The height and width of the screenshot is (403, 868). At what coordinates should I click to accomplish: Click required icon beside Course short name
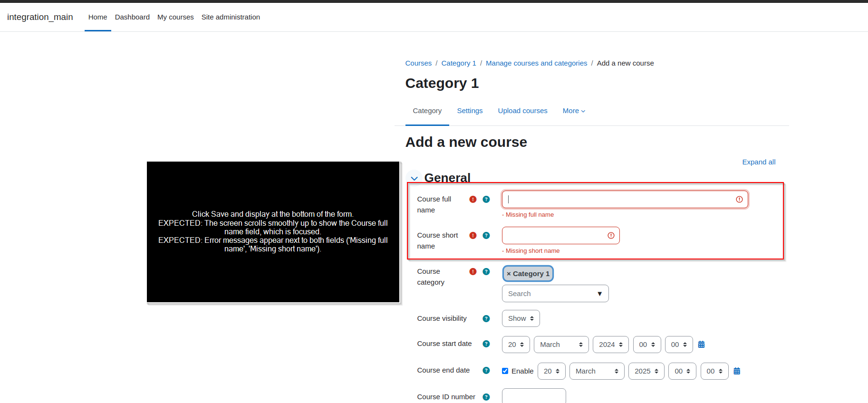click(x=473, y=235)
